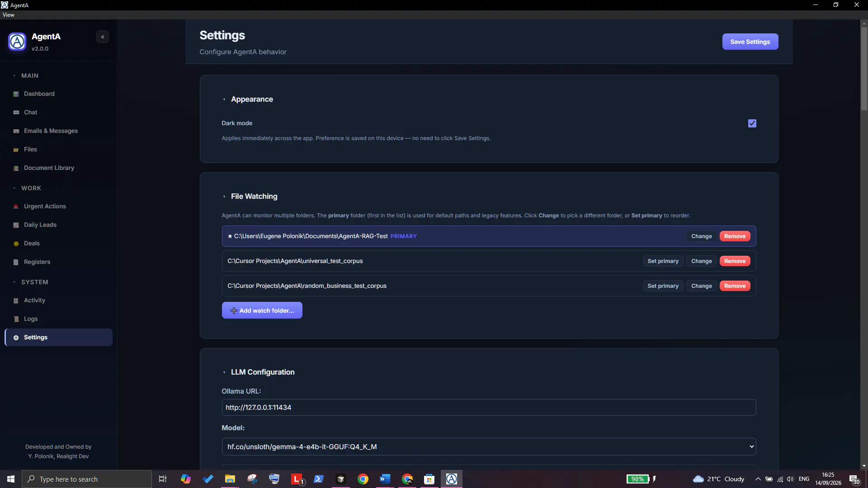Collapse the sidebar with the chevron button

pos(103,37)
